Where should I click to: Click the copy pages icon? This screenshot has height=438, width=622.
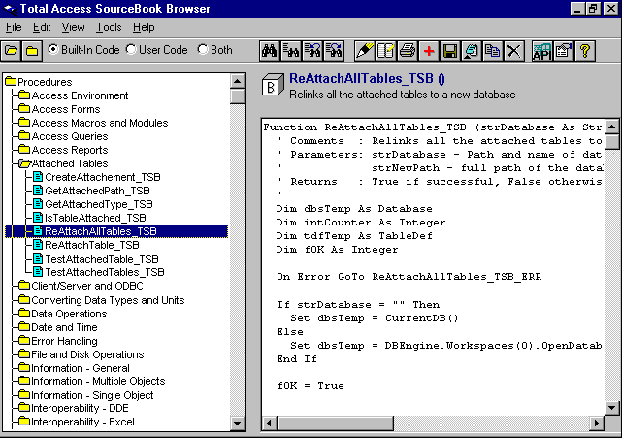point(493,51)
